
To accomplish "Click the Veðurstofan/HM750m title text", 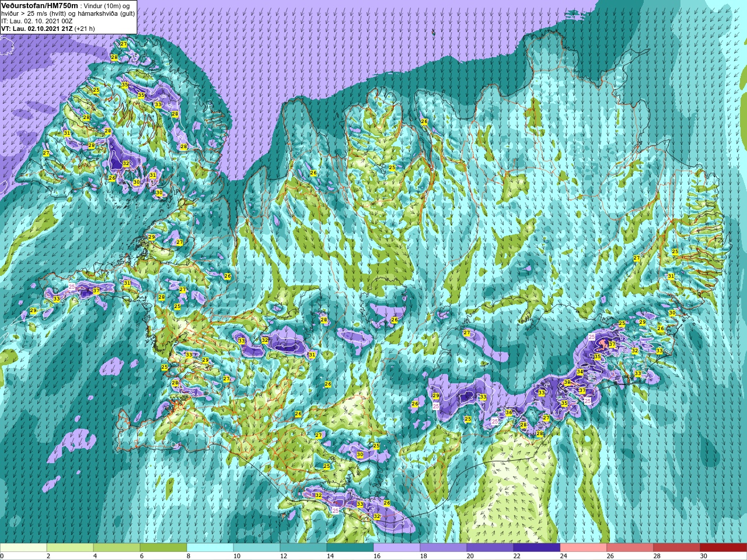I will pos(39,5).
